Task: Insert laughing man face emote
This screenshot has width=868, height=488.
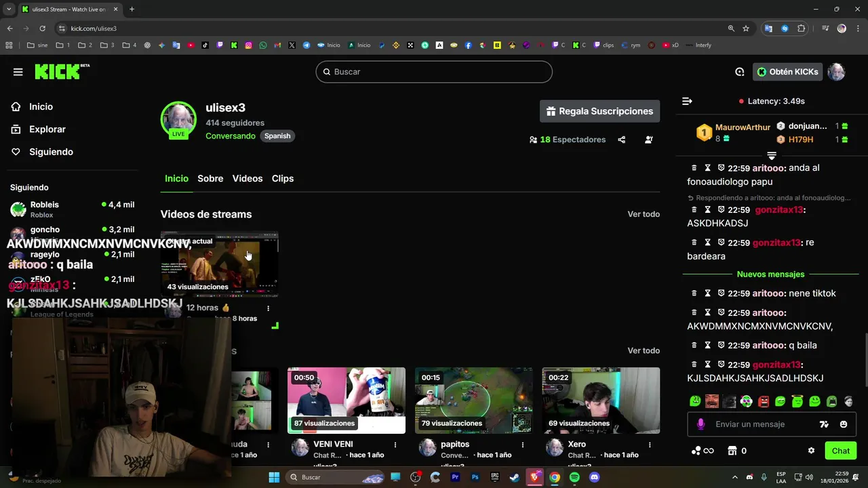Action: click(x=712, y=401)
